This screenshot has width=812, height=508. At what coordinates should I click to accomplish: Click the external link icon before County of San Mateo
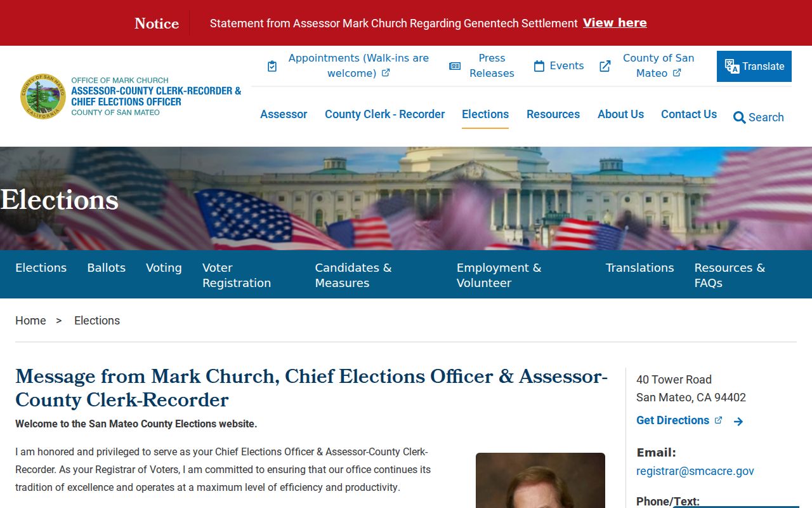[x=605, y=66]
